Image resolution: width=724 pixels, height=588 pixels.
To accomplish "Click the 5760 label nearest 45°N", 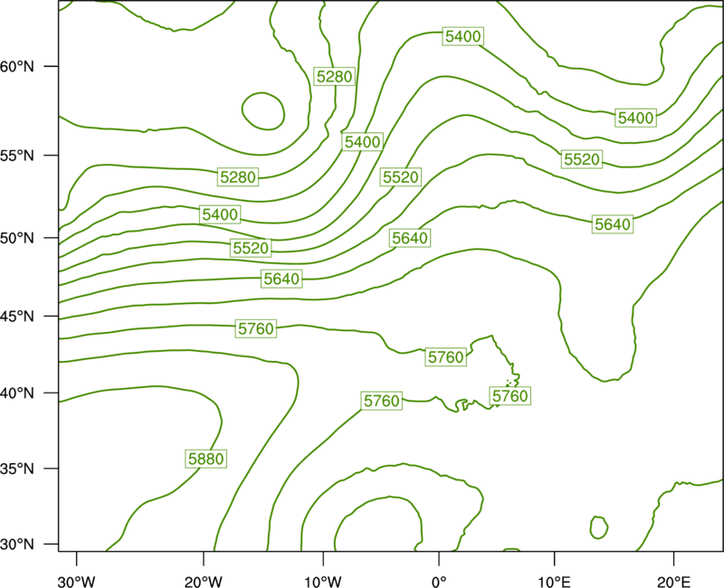I will [256, 328].
